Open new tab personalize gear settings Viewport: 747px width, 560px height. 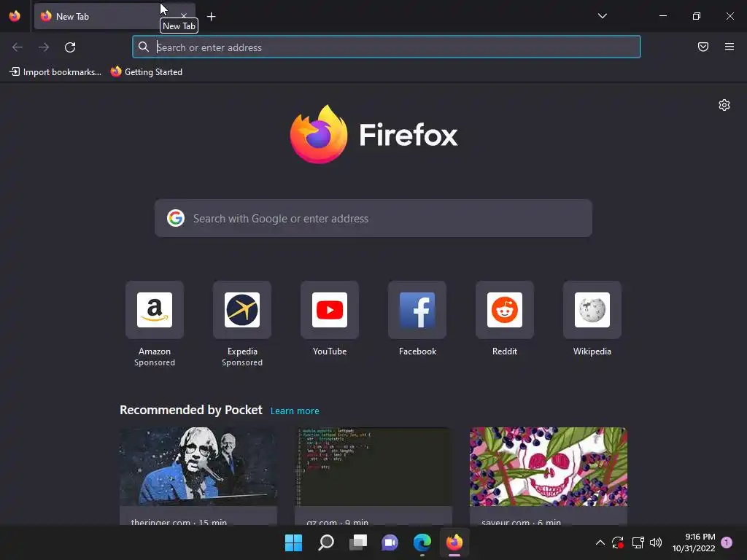coord(724,105)
